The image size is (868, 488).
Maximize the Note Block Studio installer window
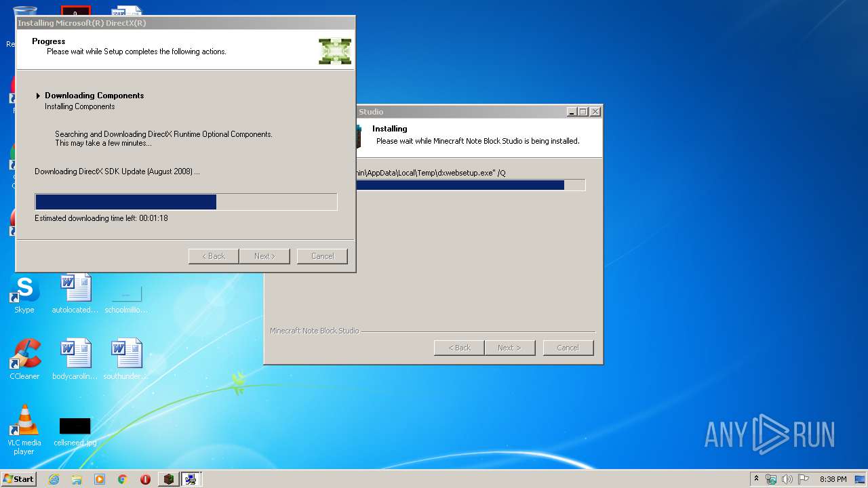pyautogui.click(x=583, y=112)
